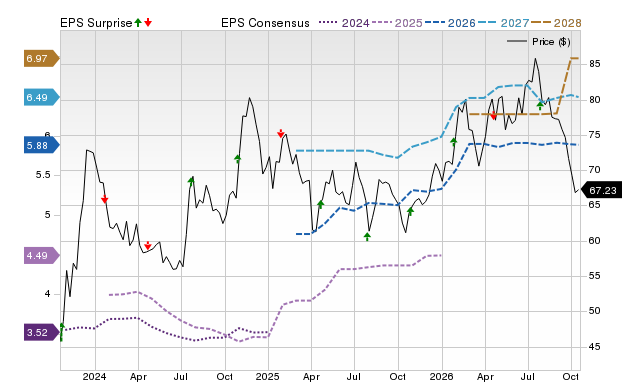Screen dimensions: 640x382
Task: Click the EPS Surprise legend title
Action: pyautogui.click(x=96, y=23)
